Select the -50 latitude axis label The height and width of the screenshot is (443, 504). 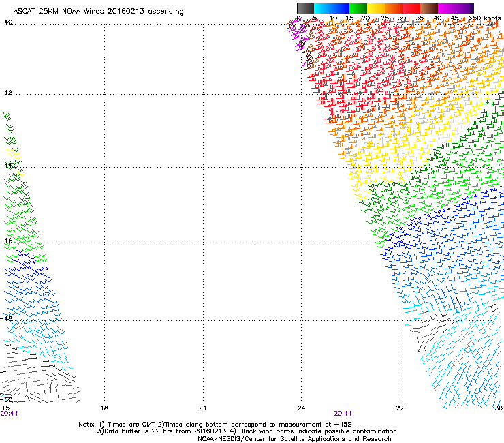point(6,399)
